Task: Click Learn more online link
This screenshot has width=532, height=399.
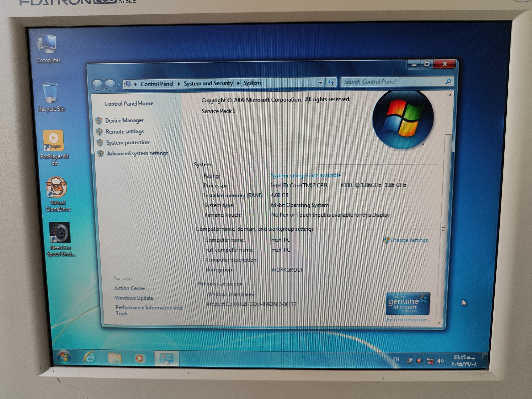Action: coord(407,320)
